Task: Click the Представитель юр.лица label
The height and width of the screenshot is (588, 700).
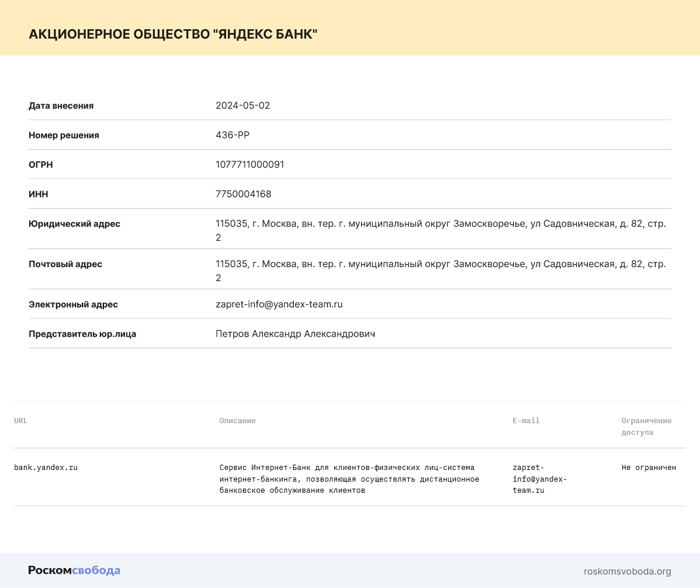Action: tap(82, 334)
